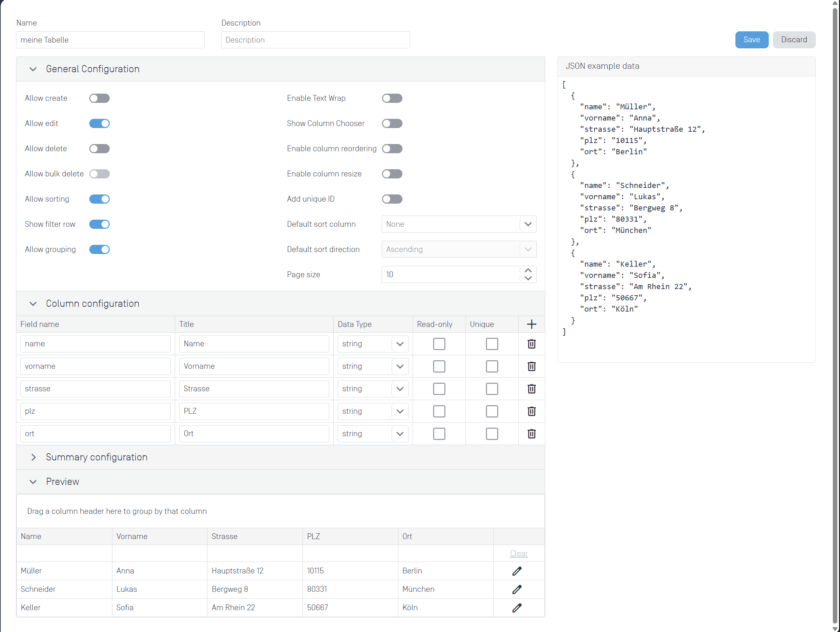Sort preview by Name column header
The height and width of the screenshot is (632, 840).
[64, 536]
